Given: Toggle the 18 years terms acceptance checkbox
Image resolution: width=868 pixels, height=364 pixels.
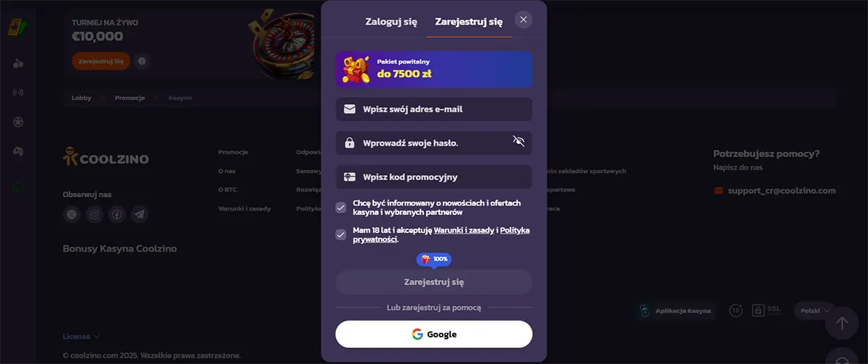Looking at the screenshot, I should (x=341, y=234).
